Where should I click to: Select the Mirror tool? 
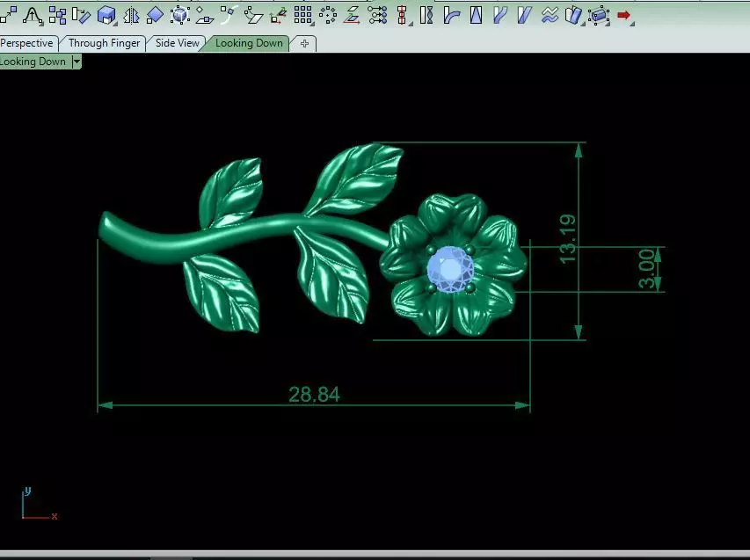(x=131, y=15)
